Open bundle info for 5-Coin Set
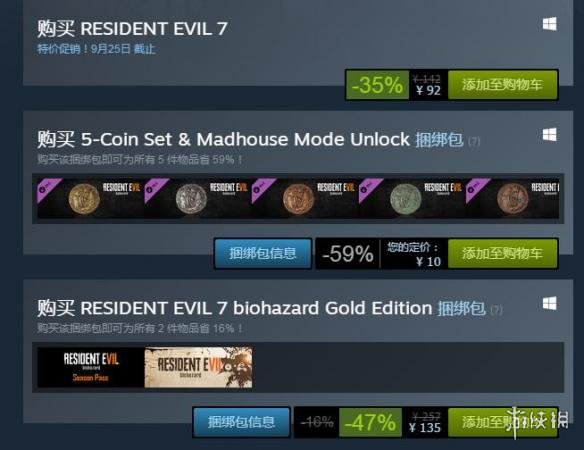 [263, 253]
